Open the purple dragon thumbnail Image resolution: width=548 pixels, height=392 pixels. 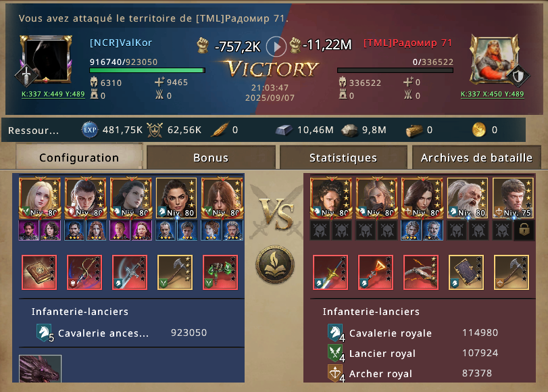click(x=40, y=368)
